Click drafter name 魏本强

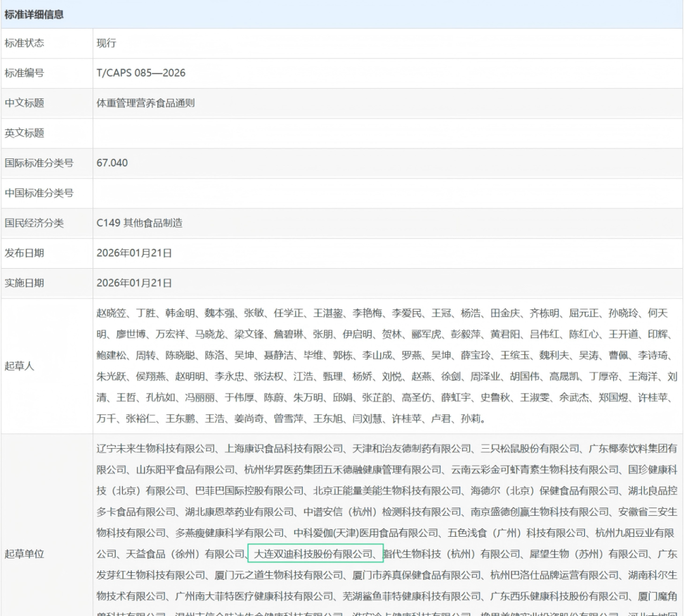click(219, 313)
